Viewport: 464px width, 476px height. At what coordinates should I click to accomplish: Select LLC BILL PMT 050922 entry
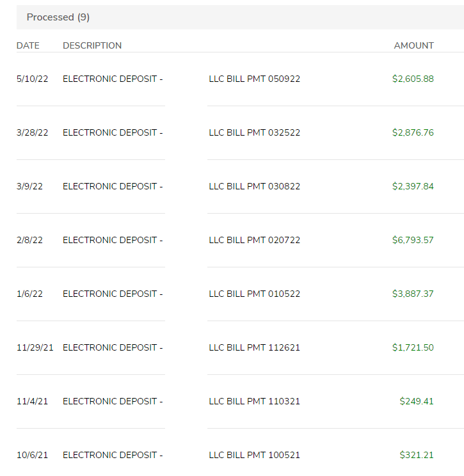255,79
